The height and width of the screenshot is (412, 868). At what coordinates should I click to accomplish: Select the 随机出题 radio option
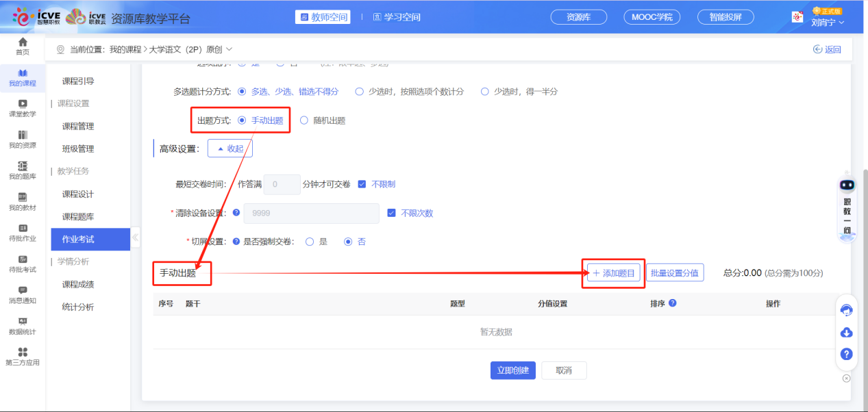tap(323, 120)
